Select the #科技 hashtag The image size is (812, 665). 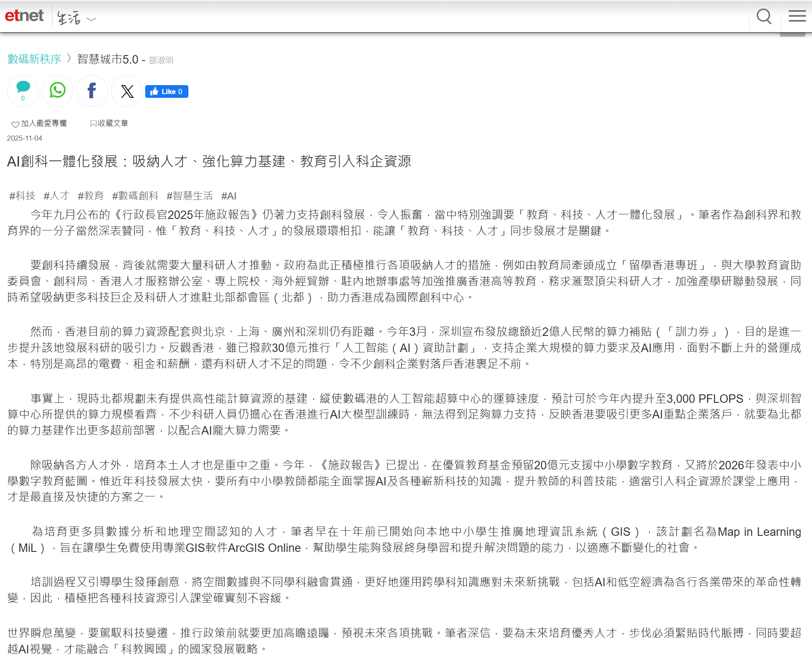click(22, 196)
